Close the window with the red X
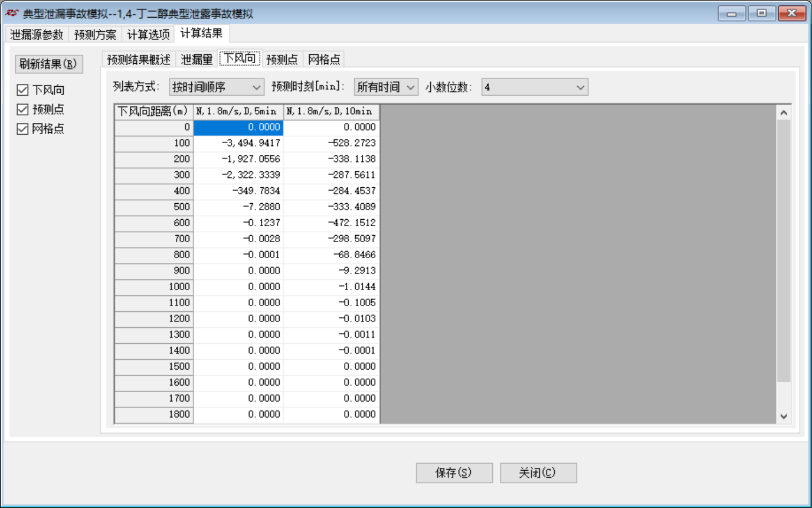812x508 pixels. click(x=792, y=14)
